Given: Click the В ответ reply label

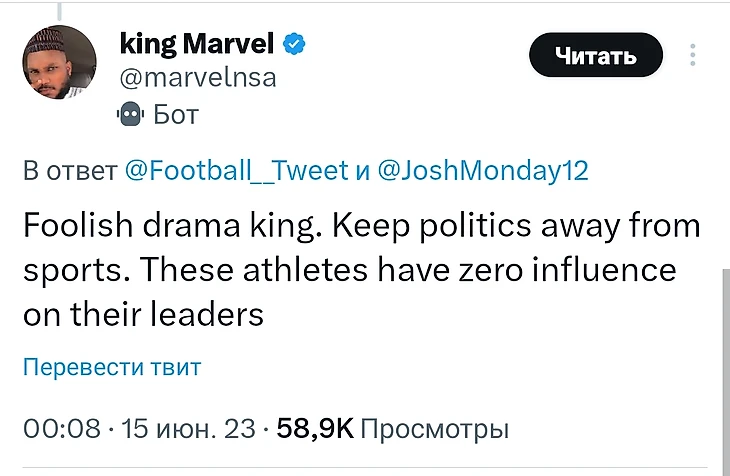Looking at the screenshot, I should pyautogui.click(x=70, y=170).
